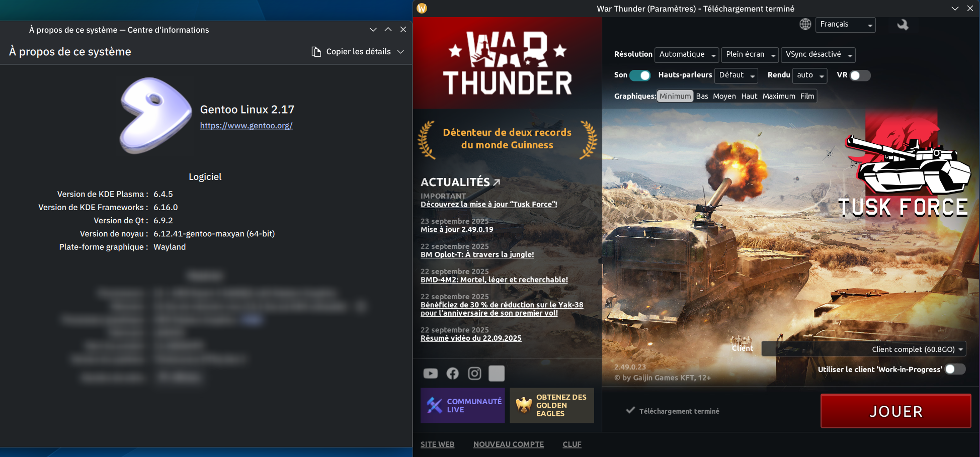Open Résumé vidéo du 22.09.2025 news
This screenshot has height=457, width=980.
click(471, 338)
